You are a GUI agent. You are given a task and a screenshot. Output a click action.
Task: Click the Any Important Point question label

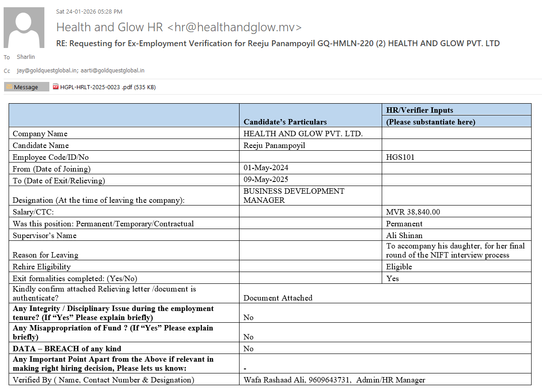coord(113,363)
